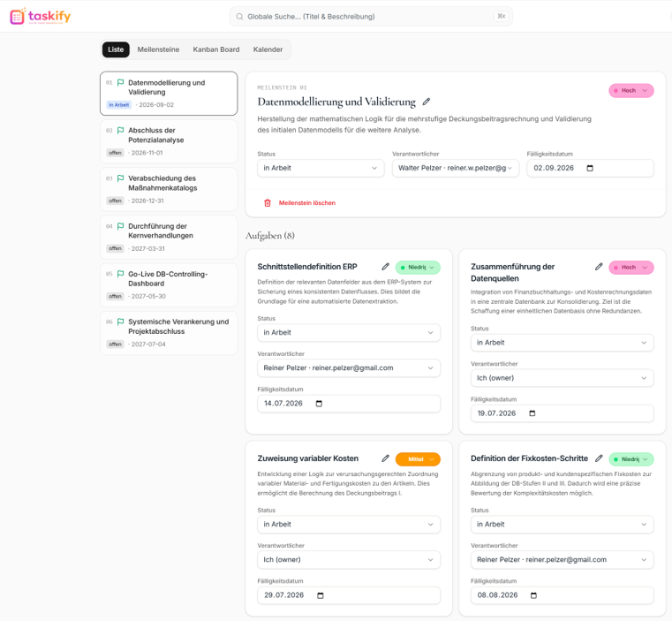Image resolution: width=672 pixels, height=621 pixels.
Task: Click edit pencil on Zusammenführung der Datenquellen task
Action: click(599, 267)
